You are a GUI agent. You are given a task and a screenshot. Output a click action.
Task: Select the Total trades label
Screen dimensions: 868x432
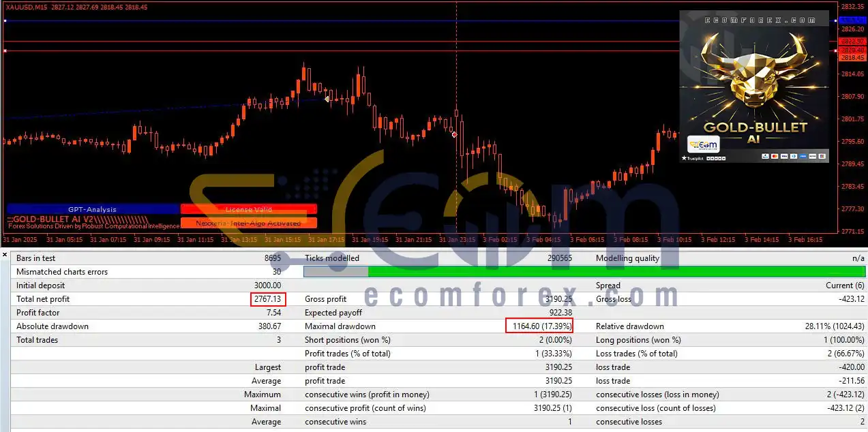point(38,340)
